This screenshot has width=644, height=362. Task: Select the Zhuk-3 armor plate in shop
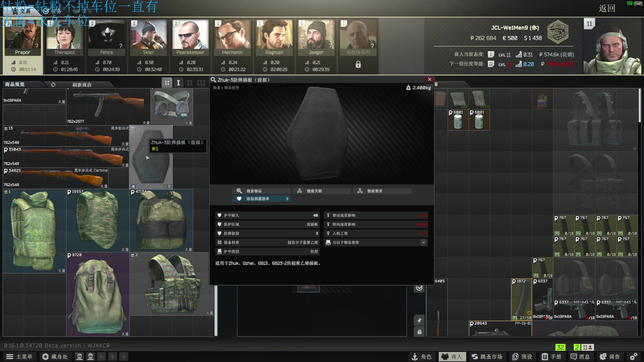click(151, 157)
